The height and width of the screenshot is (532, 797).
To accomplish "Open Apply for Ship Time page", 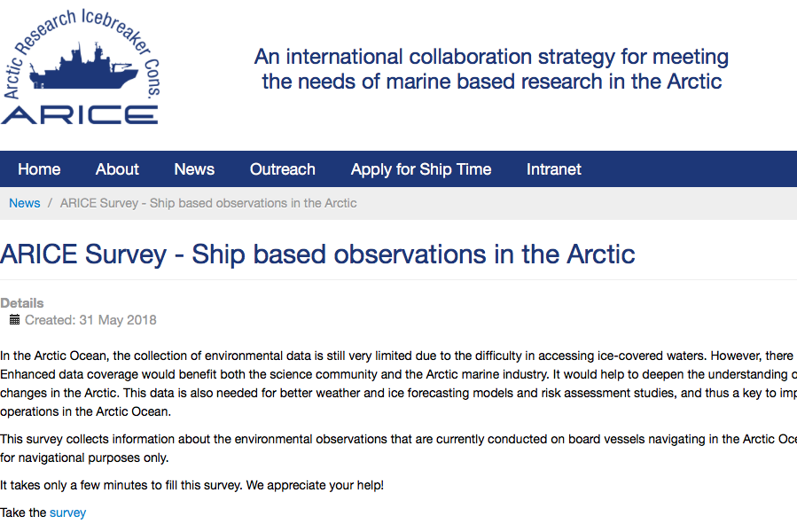I will coord(421,168).
